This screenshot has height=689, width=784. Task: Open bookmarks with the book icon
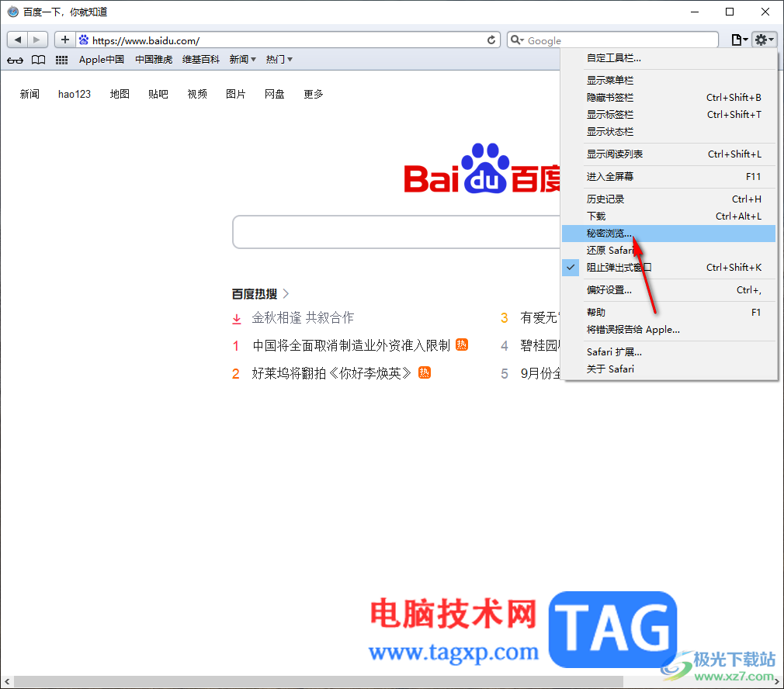click(38, 60)
